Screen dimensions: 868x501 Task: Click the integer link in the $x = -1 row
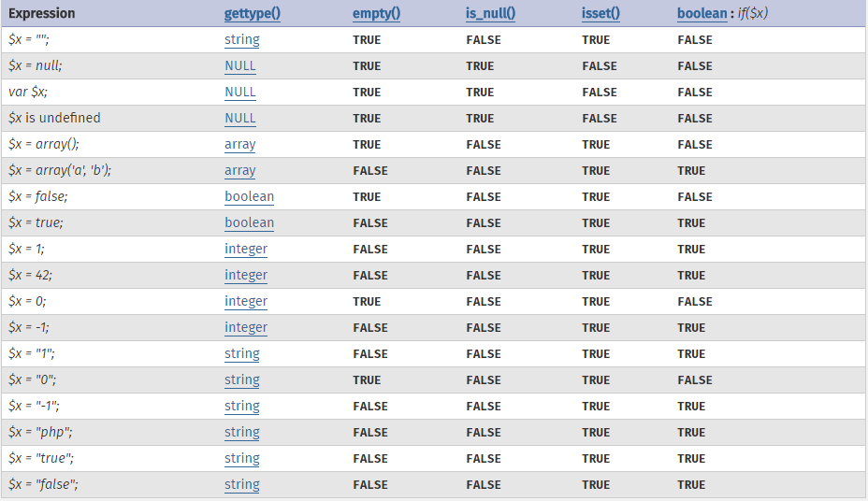246,328
